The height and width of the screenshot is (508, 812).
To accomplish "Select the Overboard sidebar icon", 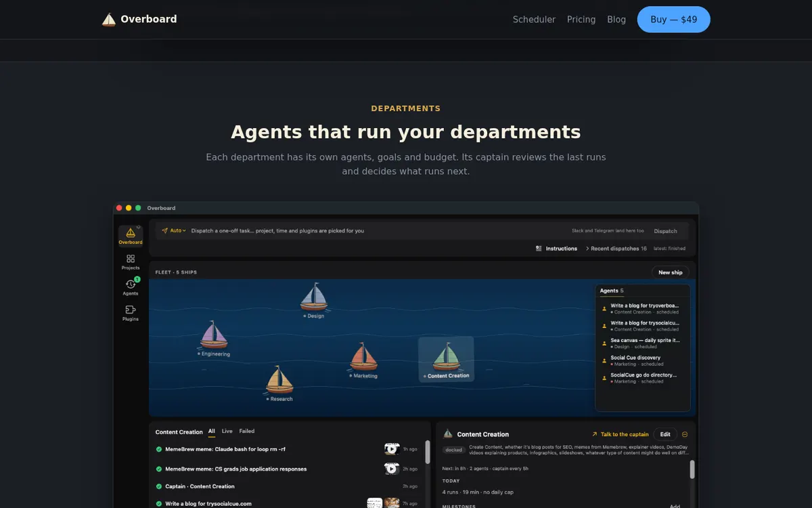I will (x=131, y=236).
